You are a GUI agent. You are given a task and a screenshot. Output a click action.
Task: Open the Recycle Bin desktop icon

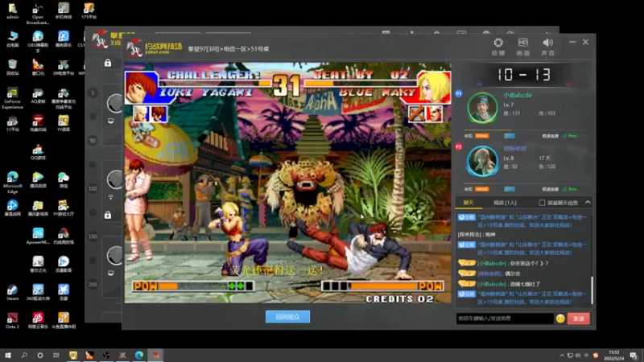coord(13,68)
